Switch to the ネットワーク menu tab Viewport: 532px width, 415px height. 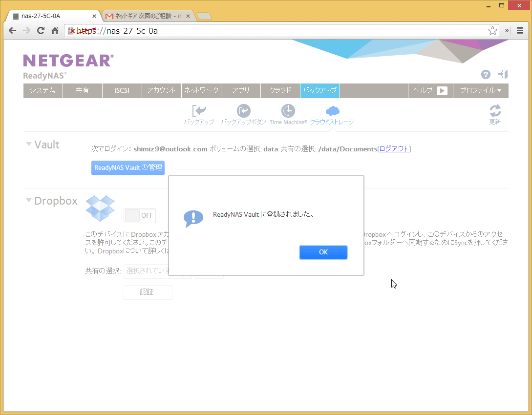coord(201,90)
